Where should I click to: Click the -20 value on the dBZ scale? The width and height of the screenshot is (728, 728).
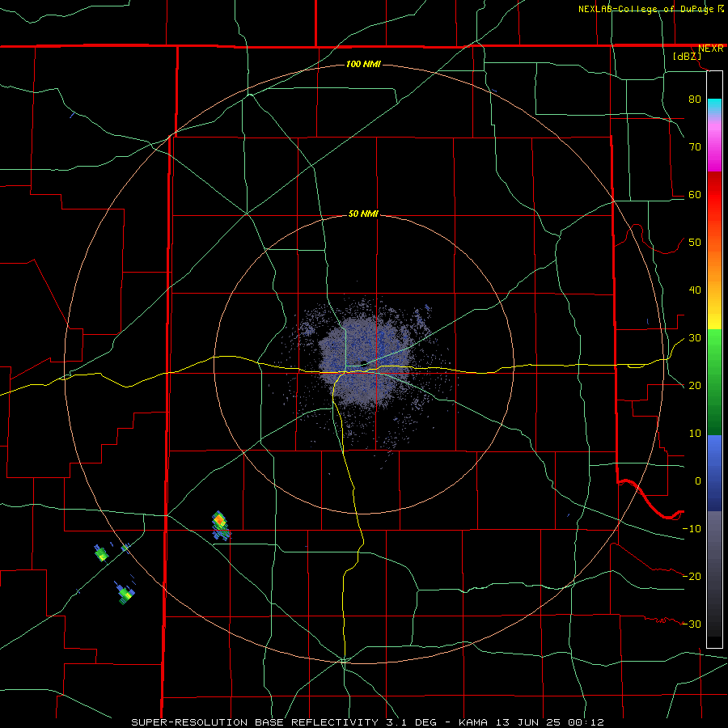pyautogui.click(x=692, y=576)
